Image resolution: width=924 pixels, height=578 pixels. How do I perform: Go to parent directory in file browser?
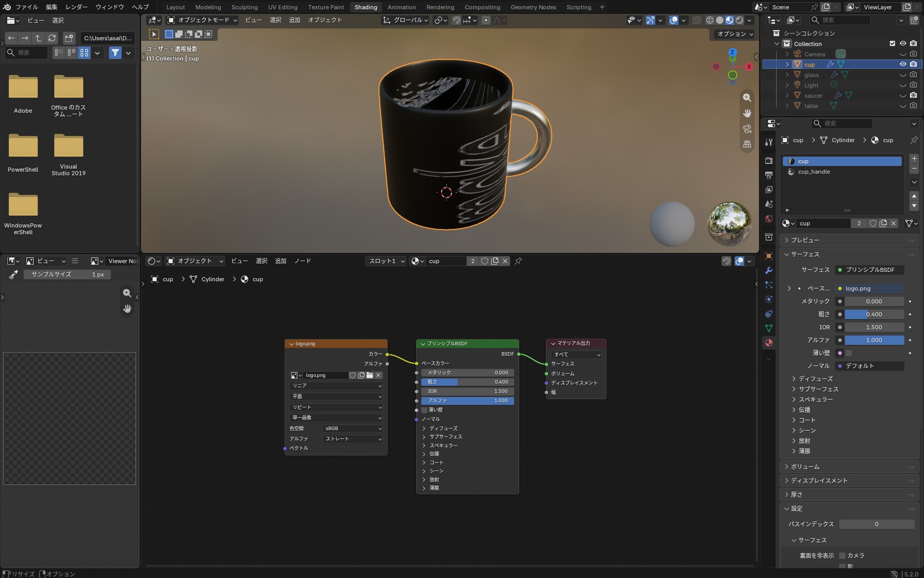38,38
